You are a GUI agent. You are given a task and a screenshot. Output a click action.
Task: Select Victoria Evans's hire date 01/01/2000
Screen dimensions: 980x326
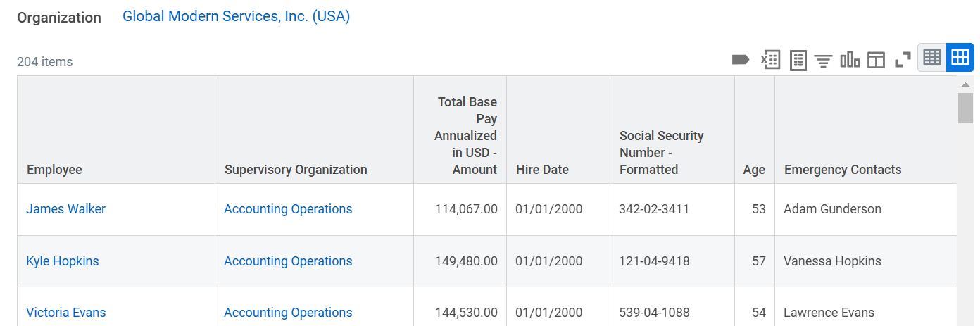(549, 313)
